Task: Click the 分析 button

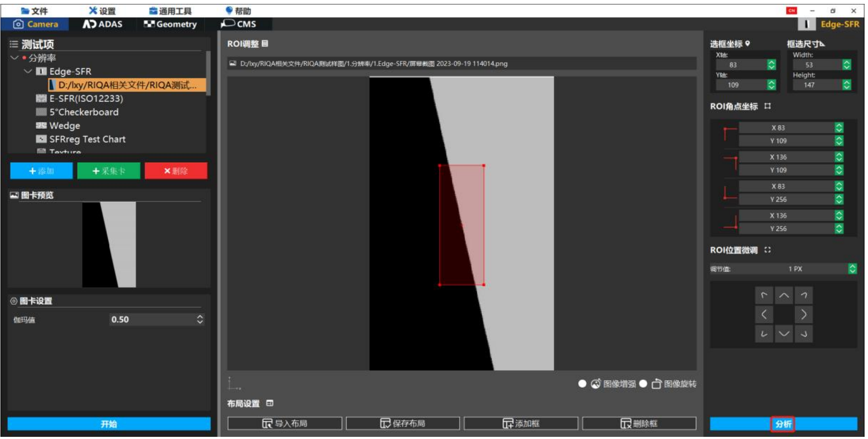Action: click(783, 424)
